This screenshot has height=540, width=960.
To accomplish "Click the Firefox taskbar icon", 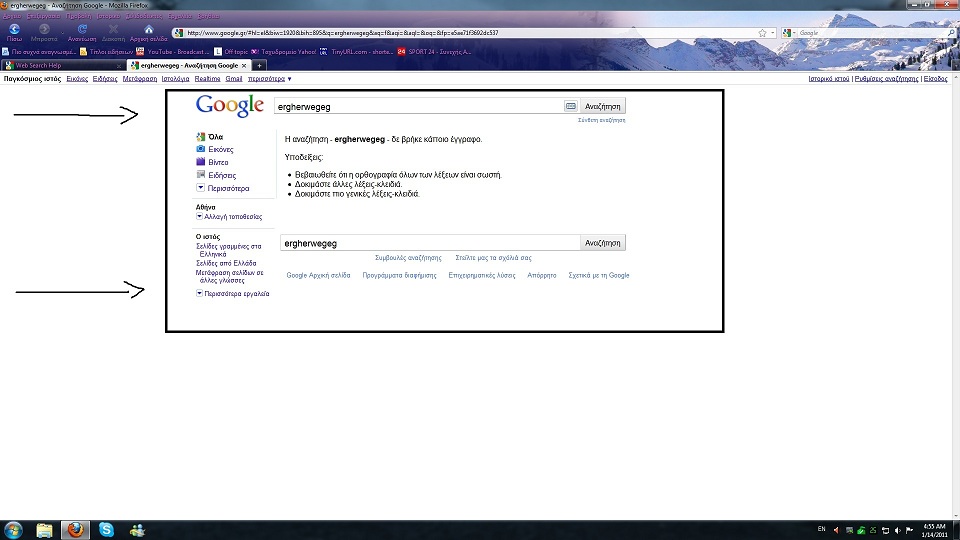I will (75, 530).
